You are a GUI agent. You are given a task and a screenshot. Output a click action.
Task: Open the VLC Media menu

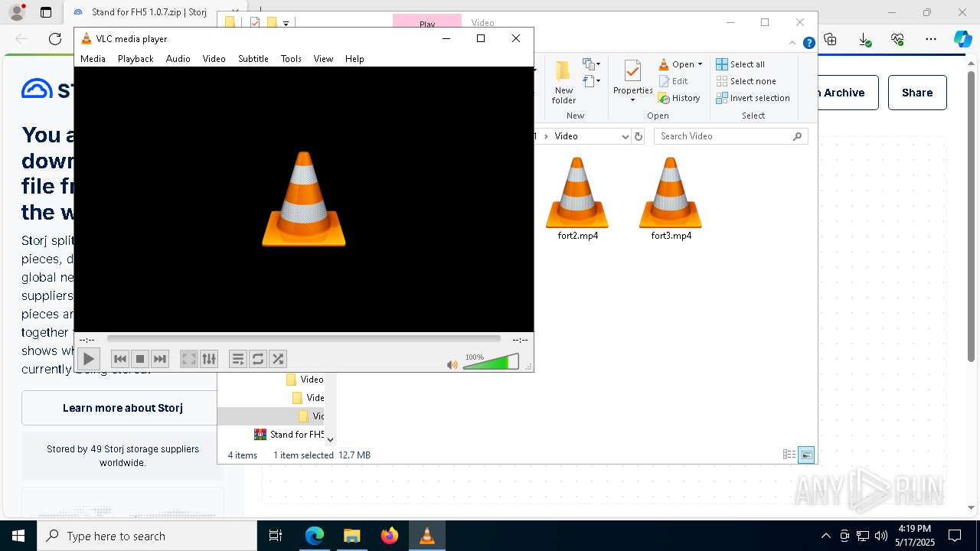pyautogui.click(x=93, y=59)
